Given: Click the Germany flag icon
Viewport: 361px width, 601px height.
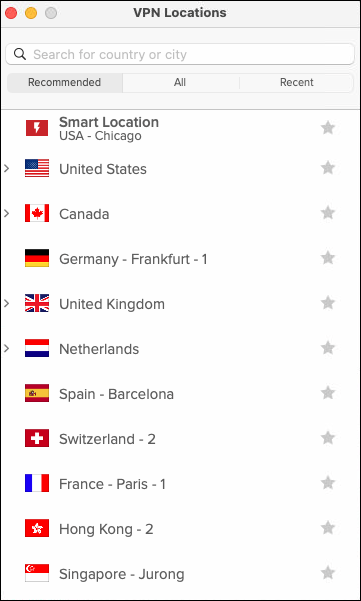Looking at the screenshot, I should (37, 258).
